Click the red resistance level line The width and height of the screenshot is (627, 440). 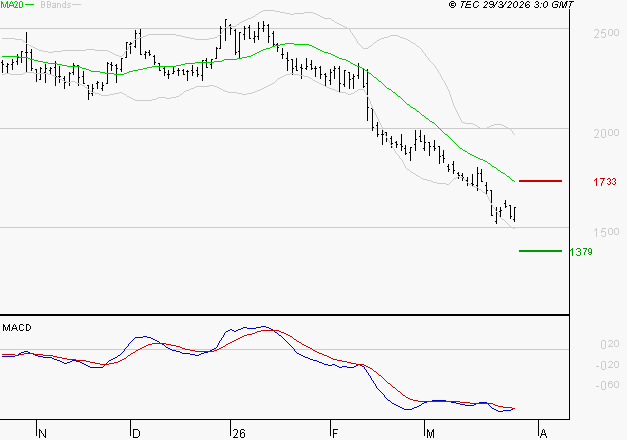tap(540, 181)
